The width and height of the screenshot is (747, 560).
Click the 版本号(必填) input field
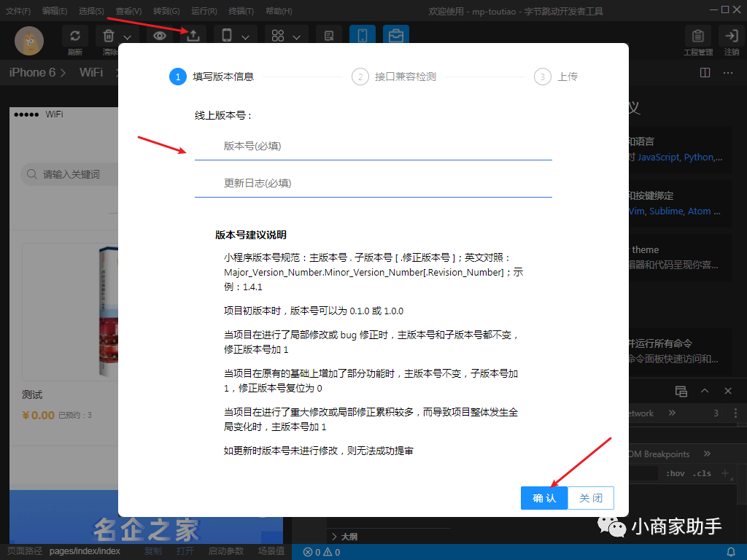point(373,146)
